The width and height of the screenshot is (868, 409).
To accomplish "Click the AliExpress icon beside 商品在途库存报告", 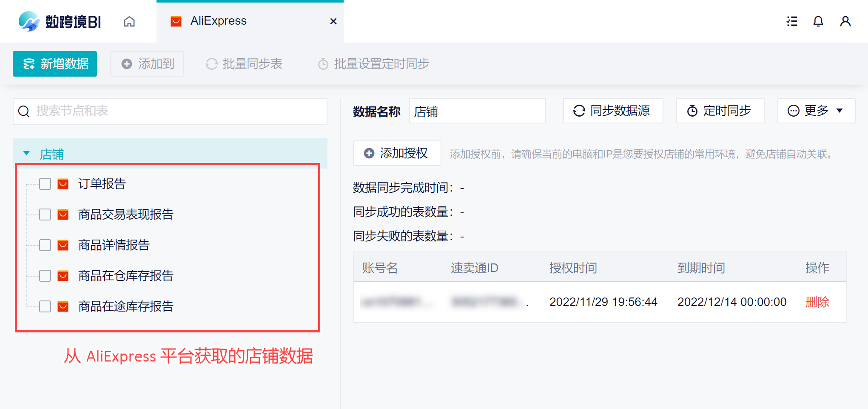I will pos(63,306).
